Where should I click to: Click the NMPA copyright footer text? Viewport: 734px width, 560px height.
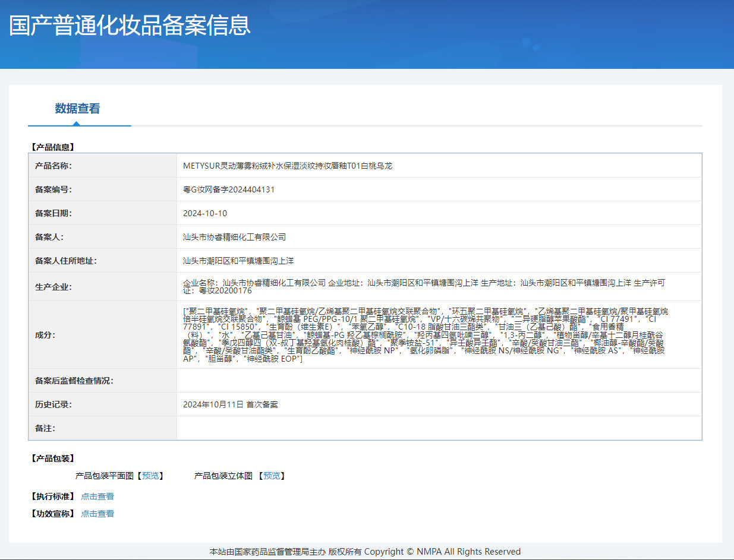pyautogui.click(x=365, y=552)
